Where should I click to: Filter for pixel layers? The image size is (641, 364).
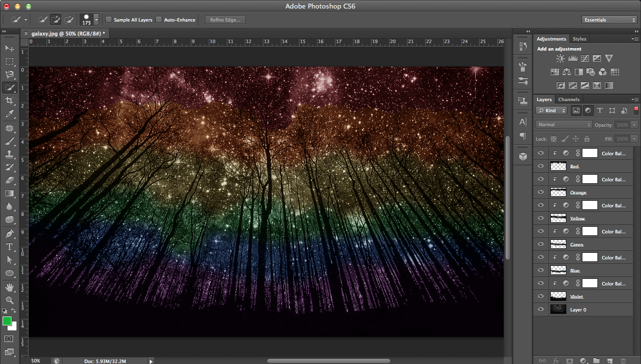coord(576,110)
